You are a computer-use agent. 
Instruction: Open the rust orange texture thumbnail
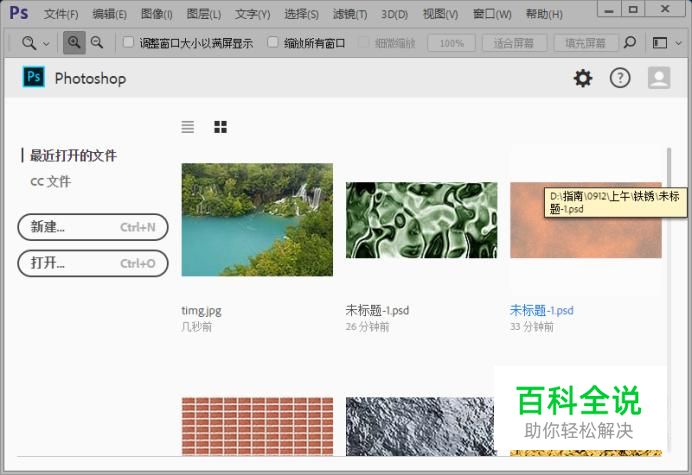point(586,220)
